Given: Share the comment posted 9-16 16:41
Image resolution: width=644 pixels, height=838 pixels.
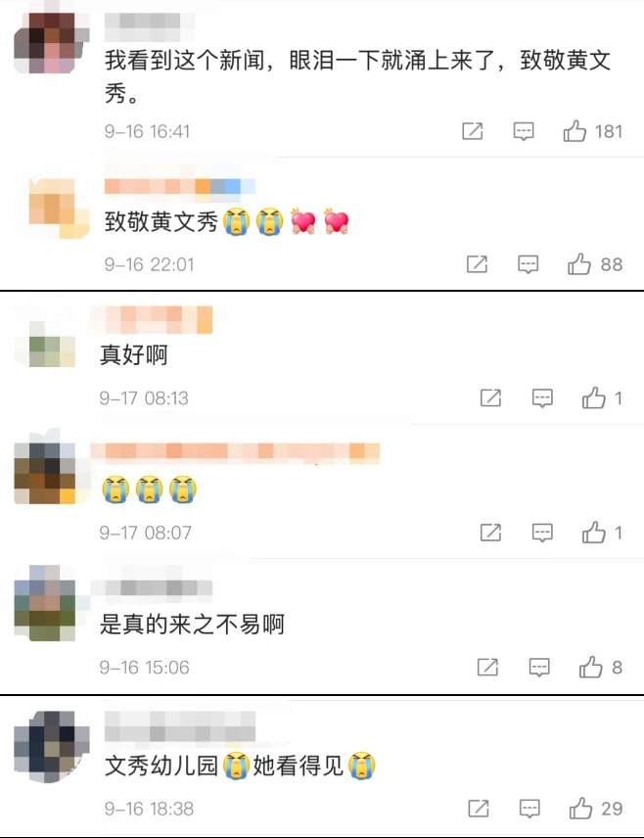Looking at the screenshot, I should 473,131.
